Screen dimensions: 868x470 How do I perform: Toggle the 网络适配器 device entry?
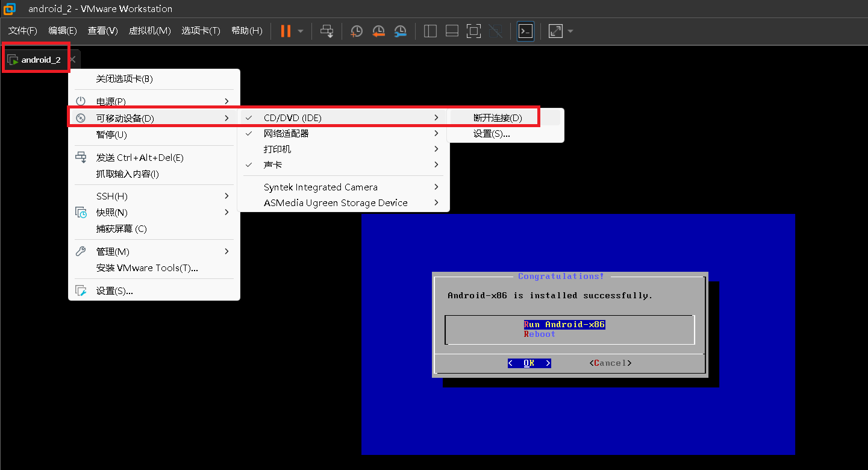tap(343, 134)
